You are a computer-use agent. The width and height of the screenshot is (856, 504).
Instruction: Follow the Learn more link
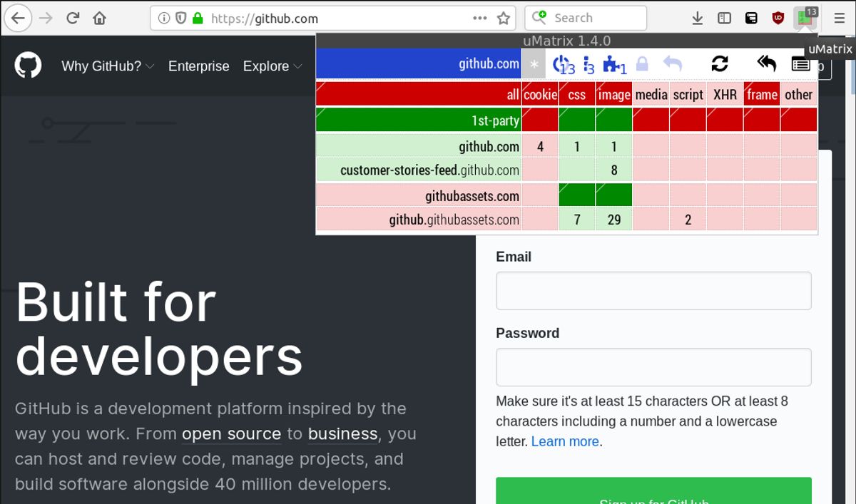click(x=565, y=441)
